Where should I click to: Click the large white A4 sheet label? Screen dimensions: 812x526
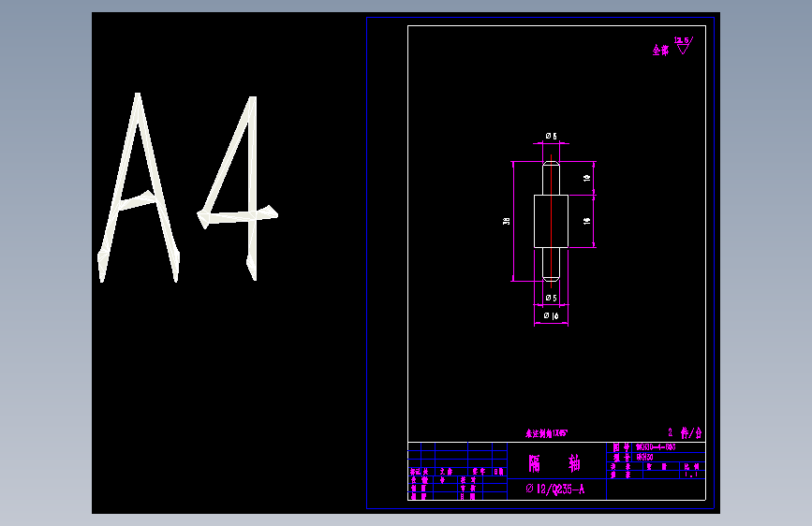pyautogui.click(x=187, y=188)
